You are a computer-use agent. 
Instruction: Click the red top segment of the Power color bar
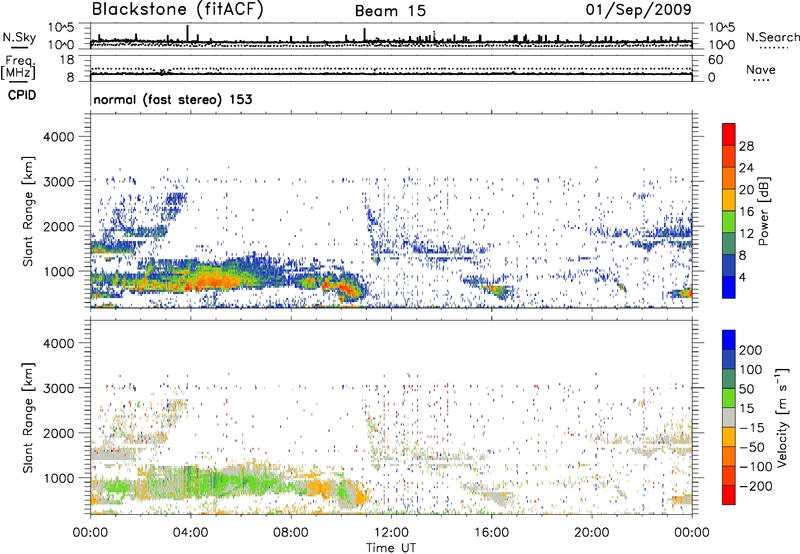click(729, 135)
